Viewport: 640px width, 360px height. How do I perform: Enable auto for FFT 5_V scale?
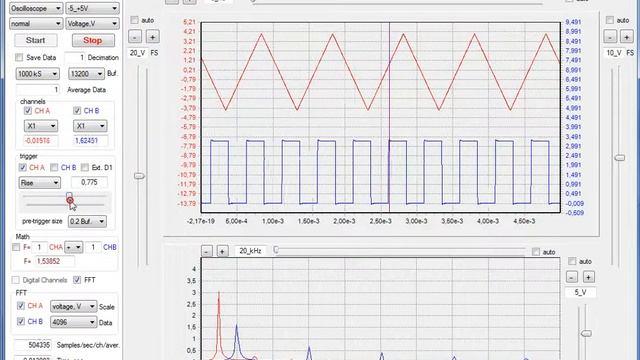572,261
